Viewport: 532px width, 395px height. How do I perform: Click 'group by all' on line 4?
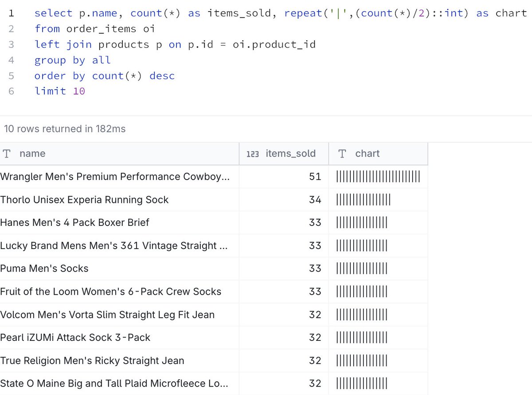coord(73,60)
